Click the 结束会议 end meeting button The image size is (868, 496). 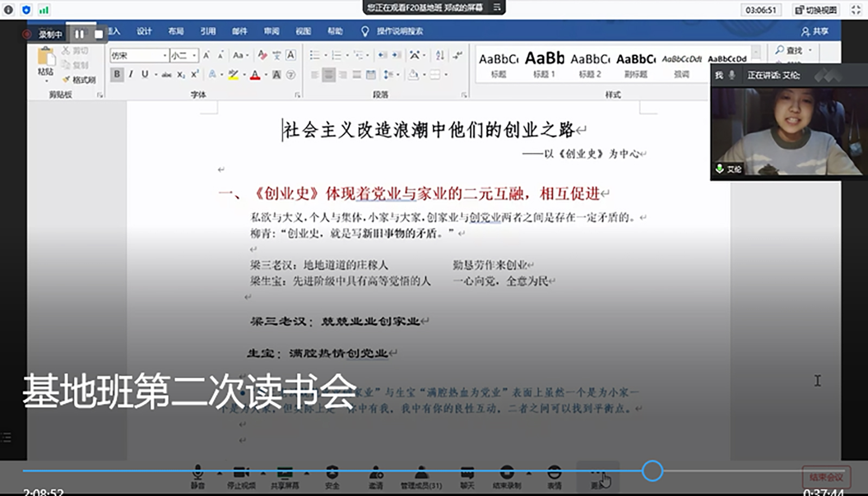(826, 478)
